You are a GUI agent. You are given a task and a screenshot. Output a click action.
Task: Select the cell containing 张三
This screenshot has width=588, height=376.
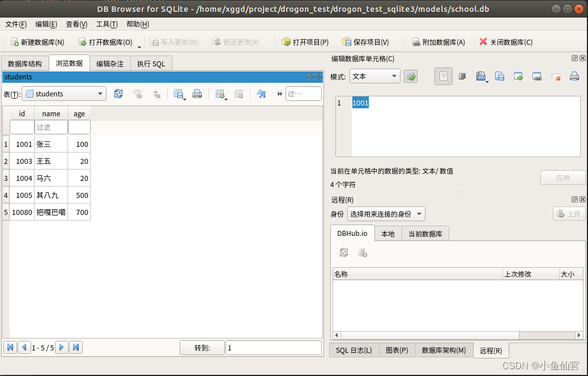[51, 144]
